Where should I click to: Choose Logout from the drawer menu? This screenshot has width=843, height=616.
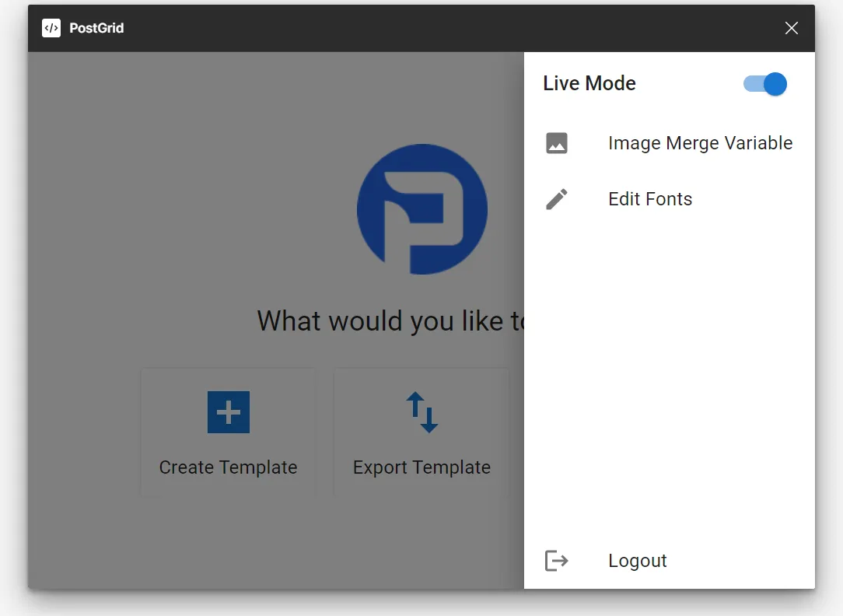pos(637,560)
